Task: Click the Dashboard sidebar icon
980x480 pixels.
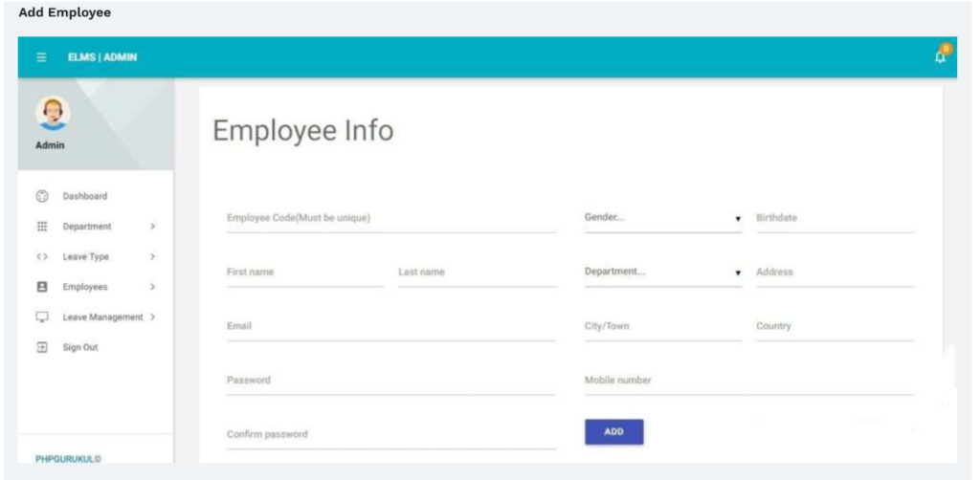Action: click(x=42, y=196)
